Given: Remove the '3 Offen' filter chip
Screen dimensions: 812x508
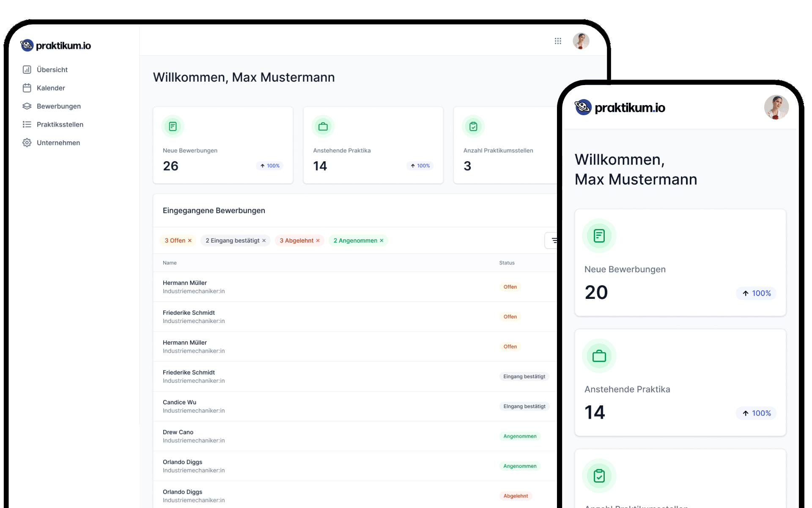Looking at the screenshot, I should tap(190, 240).
